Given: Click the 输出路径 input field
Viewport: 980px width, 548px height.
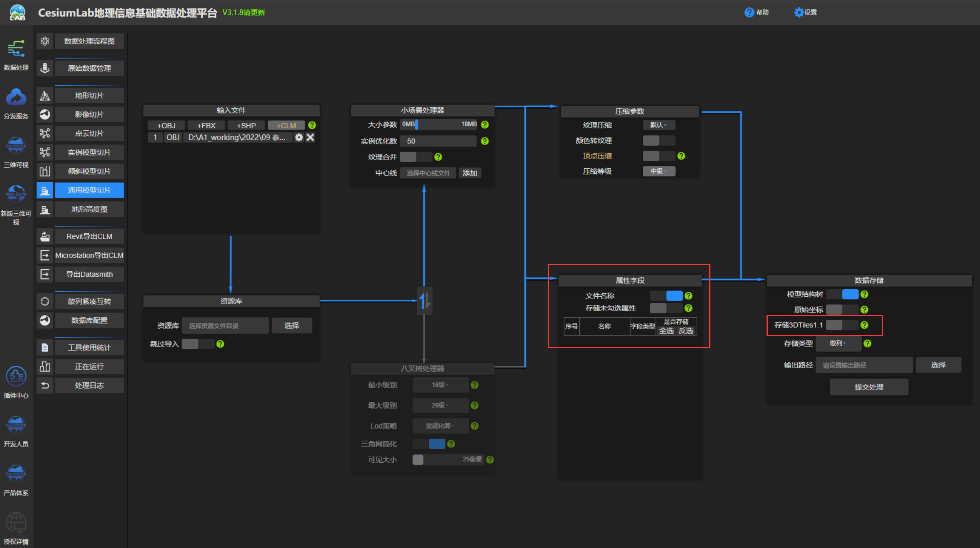Looking at the screenshot, I should point(864,365).
